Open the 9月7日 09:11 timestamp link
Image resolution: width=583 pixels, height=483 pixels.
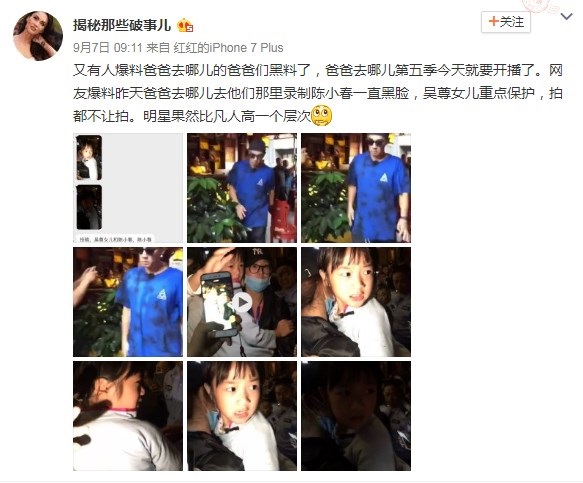click(108, 48)
